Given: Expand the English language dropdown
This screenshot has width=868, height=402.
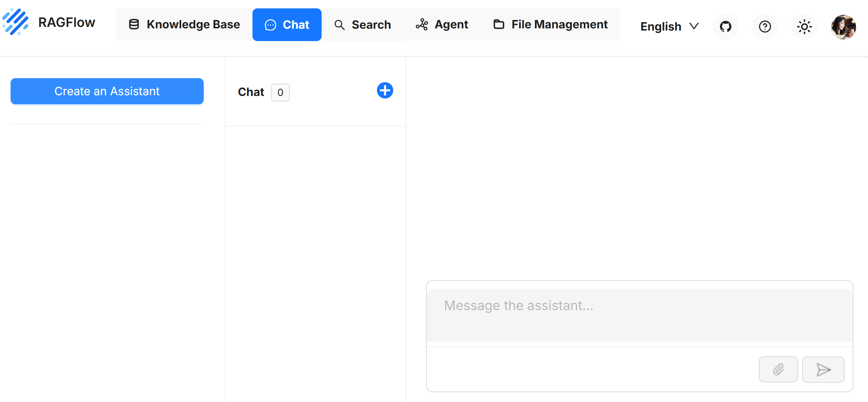Looking at the screenshot, I should point(661,27).
